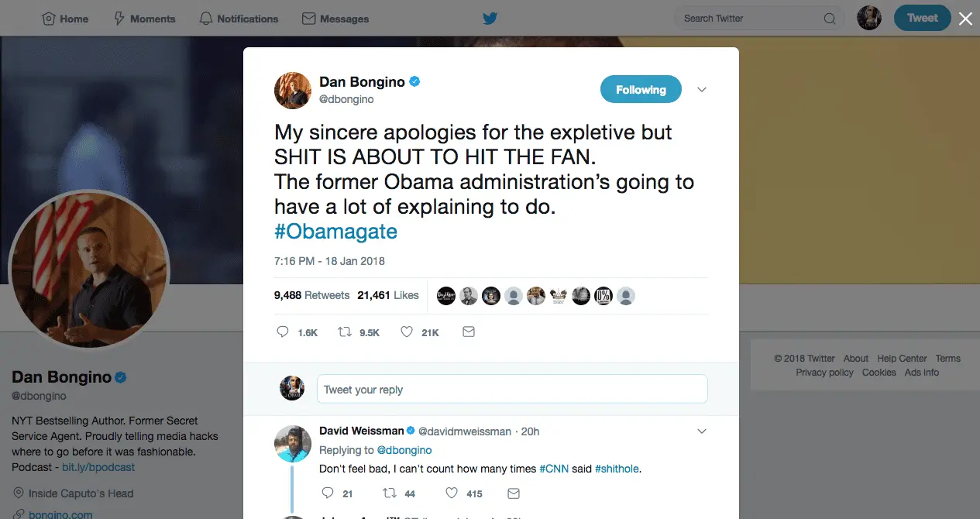Open the Messages tab
Image resolution: width=980 pixels, height=519 pixels.
[335, 19]
